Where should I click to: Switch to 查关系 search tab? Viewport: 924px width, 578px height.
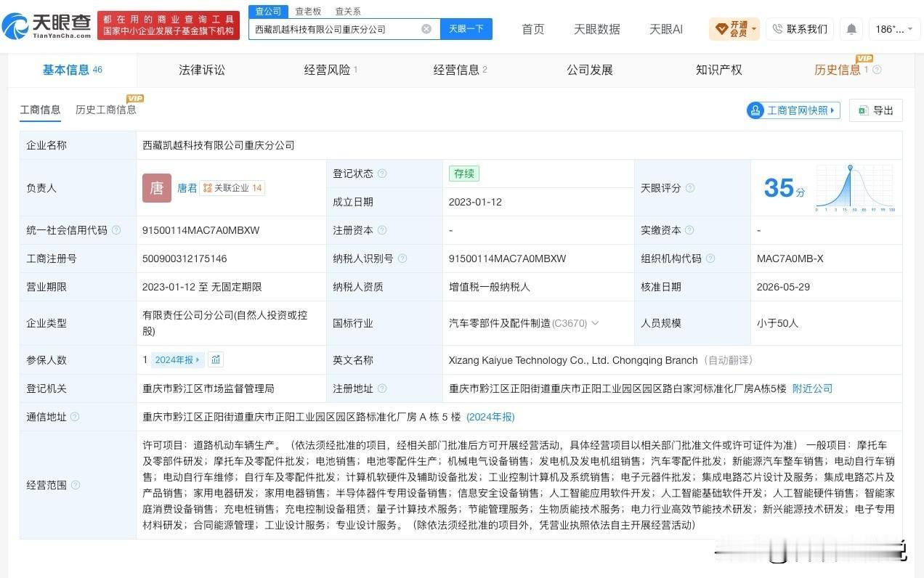point(348,11)
